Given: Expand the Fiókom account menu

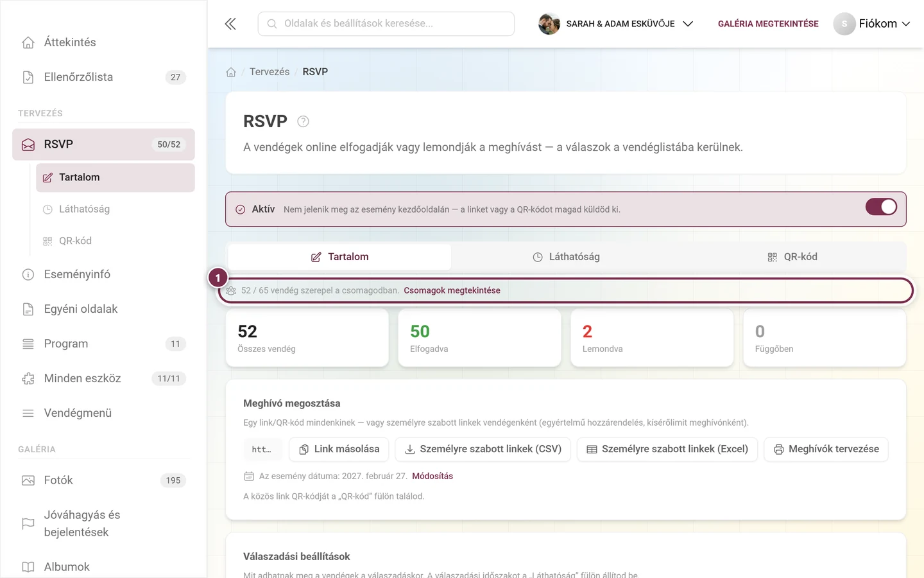Looking at the screenshot, I should (871, 24).
